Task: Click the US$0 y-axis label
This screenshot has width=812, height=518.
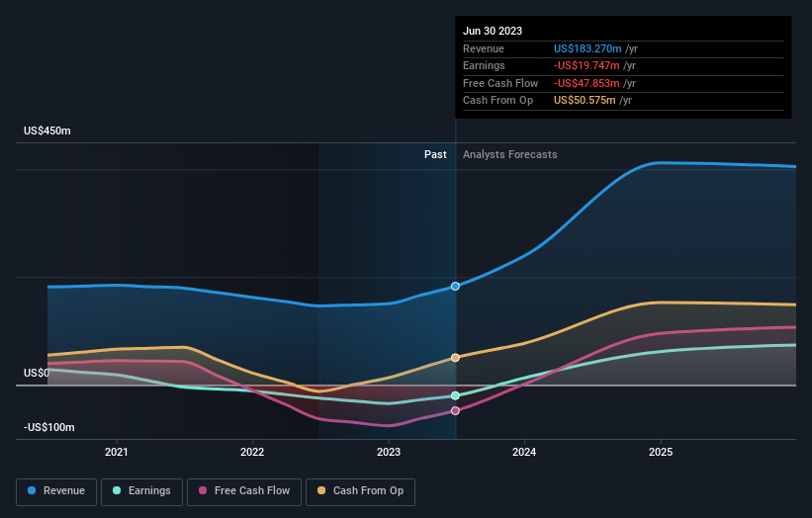Action: tap(37, 373)
